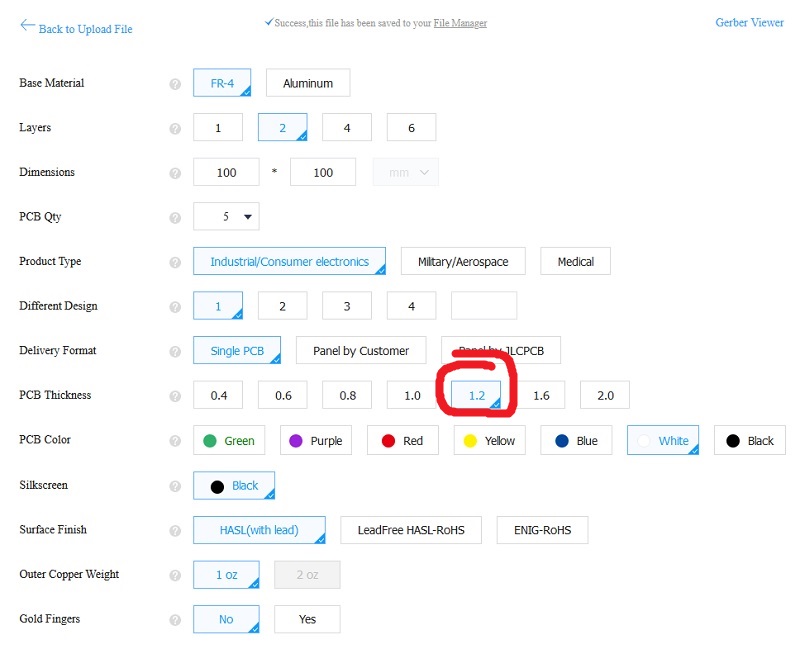The width and height of the screenshot is (800, 649).
Task: Open the mm unit dropdown
Action: pos(406,172)
